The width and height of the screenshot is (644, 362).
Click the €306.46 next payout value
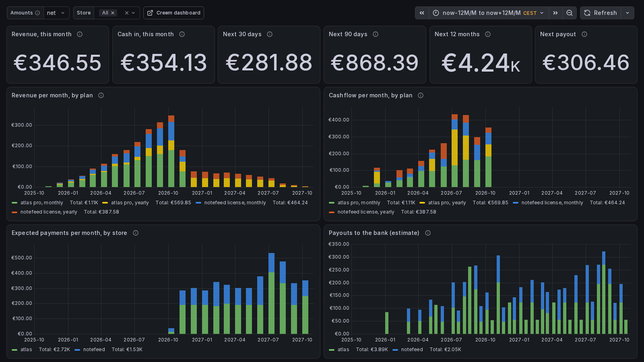[586, 63]
